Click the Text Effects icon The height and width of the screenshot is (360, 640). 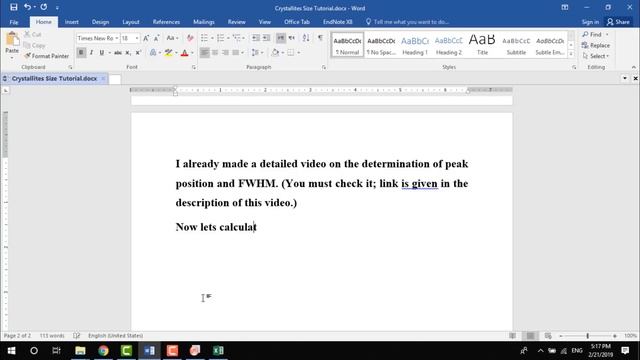(153, 53)
